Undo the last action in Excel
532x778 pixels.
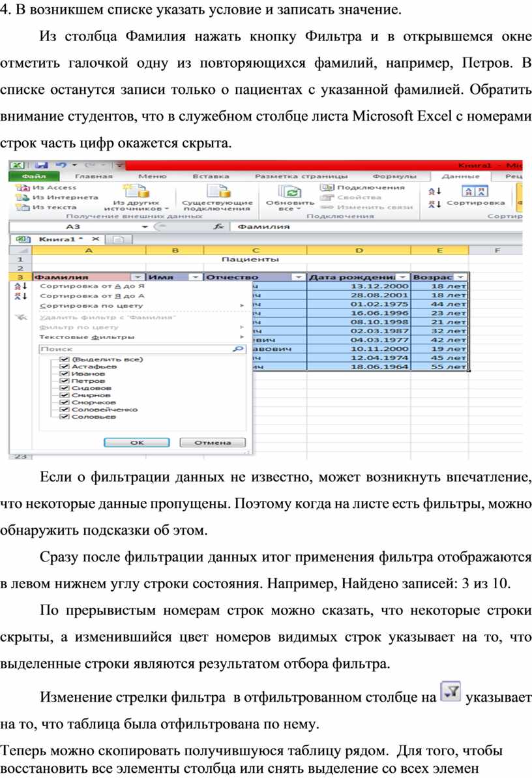tap(61, 165)
